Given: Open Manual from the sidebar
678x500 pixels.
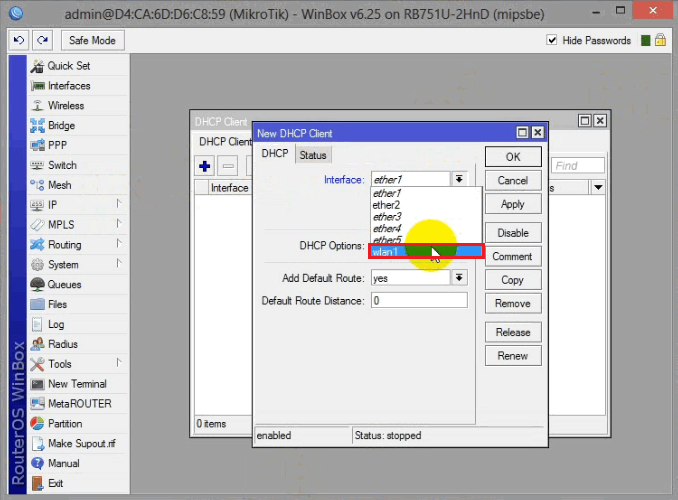Looking at the screenshot, I should click(79, 463).
